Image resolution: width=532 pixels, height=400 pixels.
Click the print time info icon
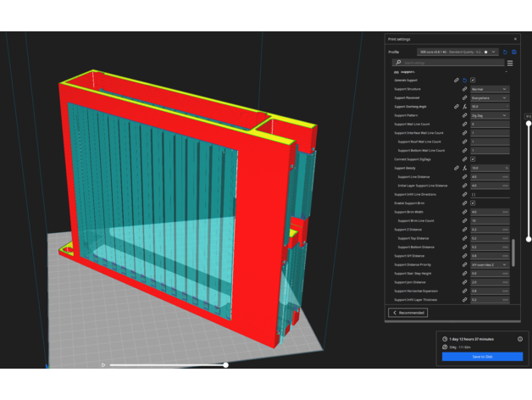(519, 339)
